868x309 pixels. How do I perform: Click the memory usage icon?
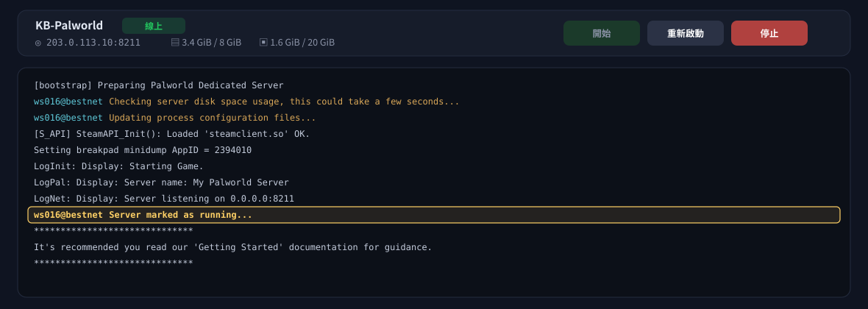[x=175, y=42]
